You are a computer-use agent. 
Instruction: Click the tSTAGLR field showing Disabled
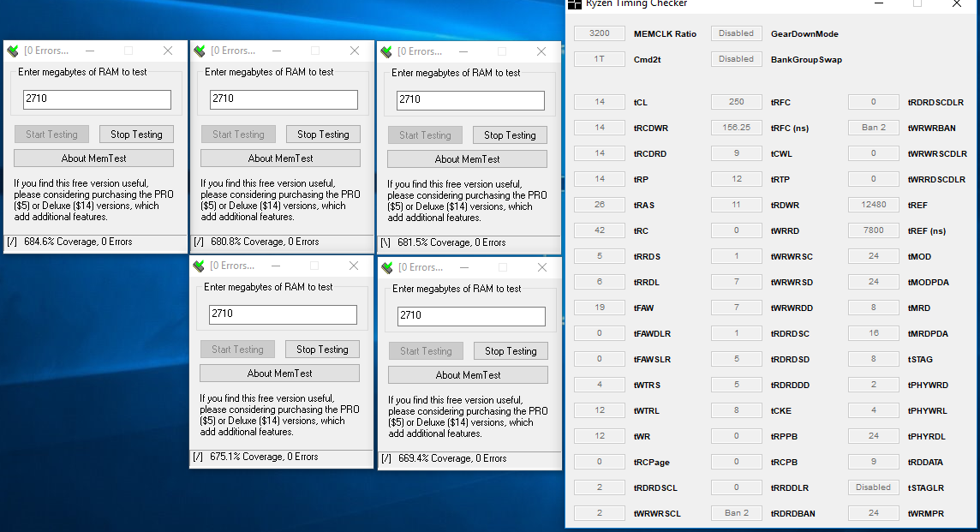(873, 487)
